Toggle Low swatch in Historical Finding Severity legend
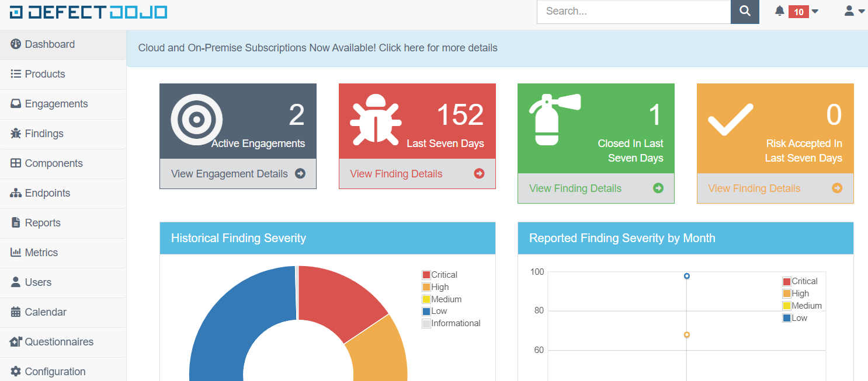Image resolution: width=868 pixels, height=381 pixels. [x=426, y=311]
